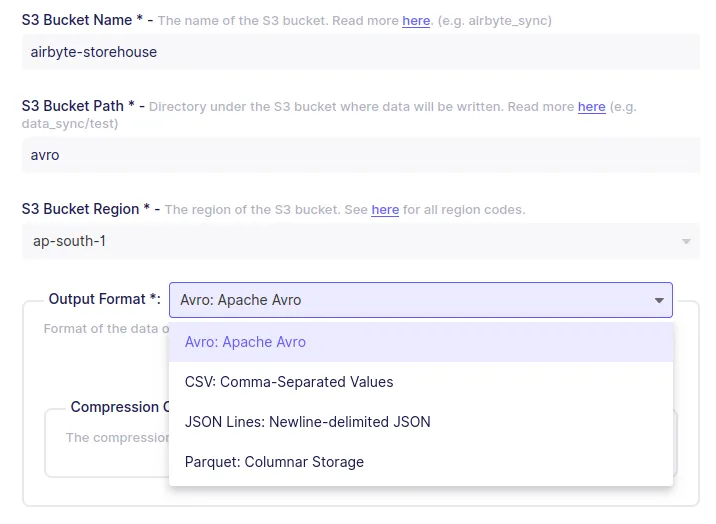Edit the S3 Bucket Name field
The height and width of the screenshot is (524, 716).
point(361,52)
